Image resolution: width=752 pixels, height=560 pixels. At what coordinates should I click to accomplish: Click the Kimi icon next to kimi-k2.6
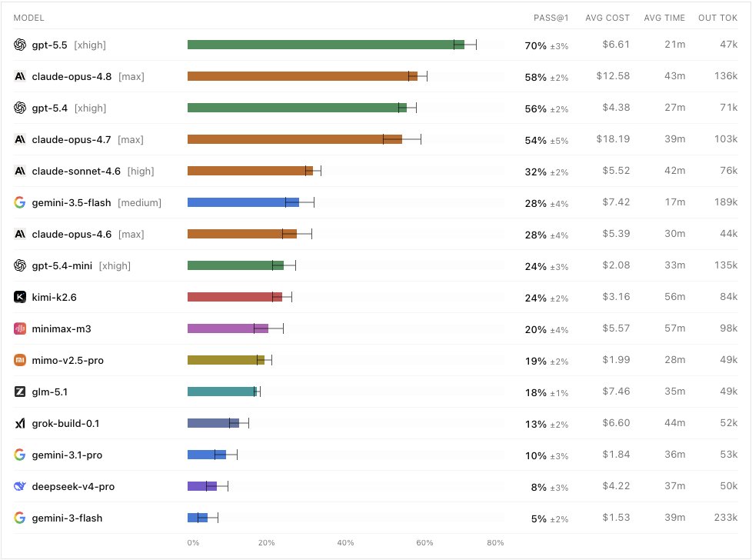[20, 297]
